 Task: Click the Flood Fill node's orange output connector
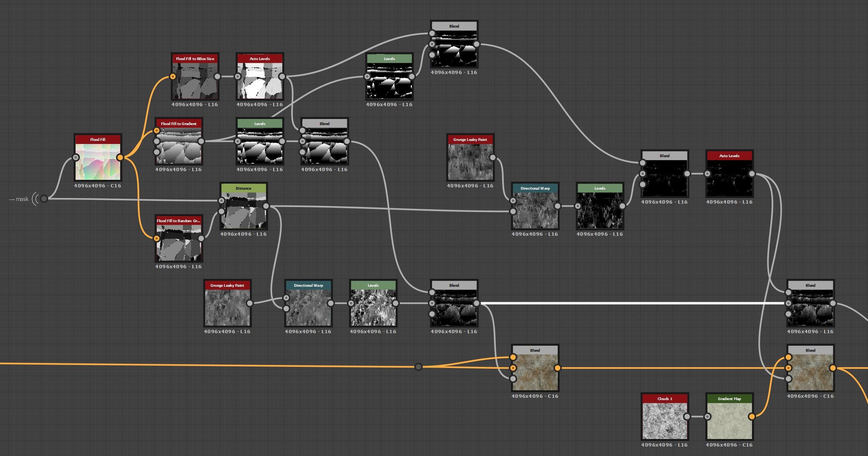(120, 158)
